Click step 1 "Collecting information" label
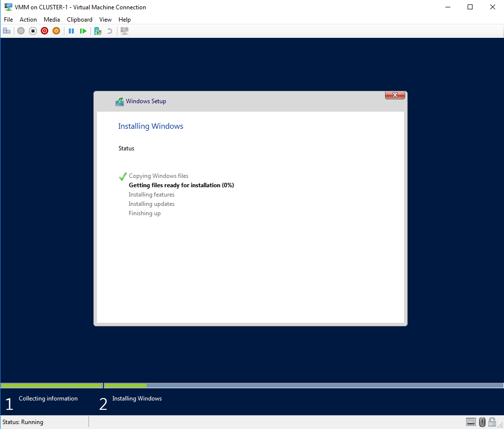This screenshot has width=504, height=429. coord(48,399)
